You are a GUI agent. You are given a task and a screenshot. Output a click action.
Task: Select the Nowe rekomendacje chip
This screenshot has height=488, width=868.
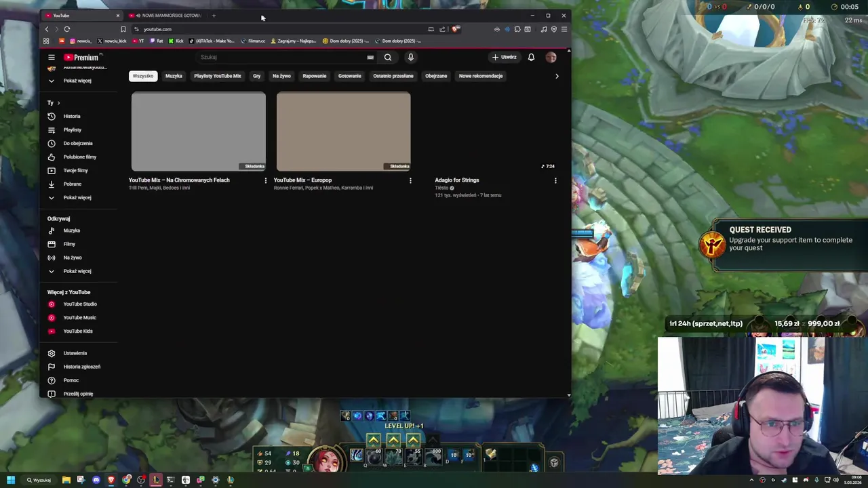coord(481,76)
